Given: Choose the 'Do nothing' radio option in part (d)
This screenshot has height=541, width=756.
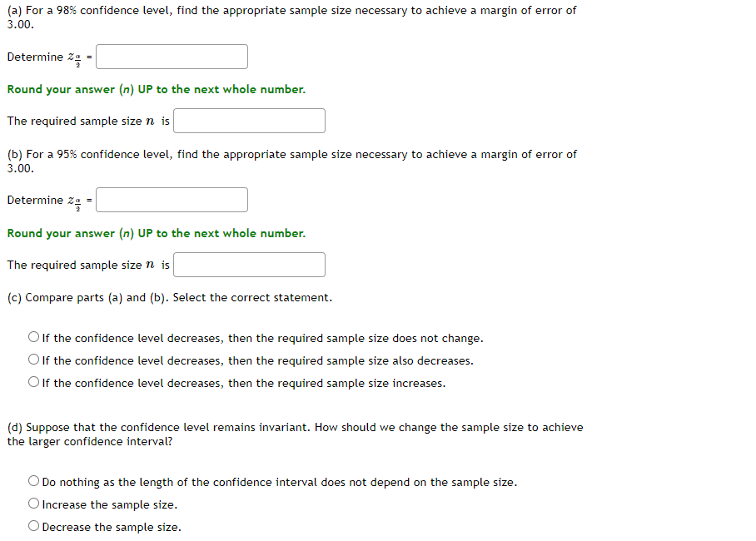Looking at the screenshot, I should tap(33, 481).
